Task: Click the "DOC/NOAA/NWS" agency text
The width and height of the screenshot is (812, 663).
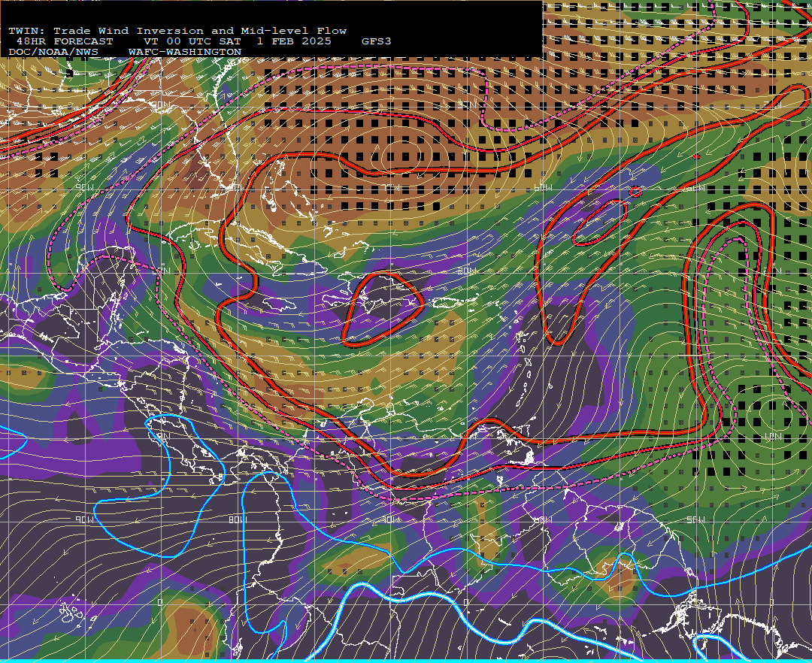Action: tap(53, 53)
